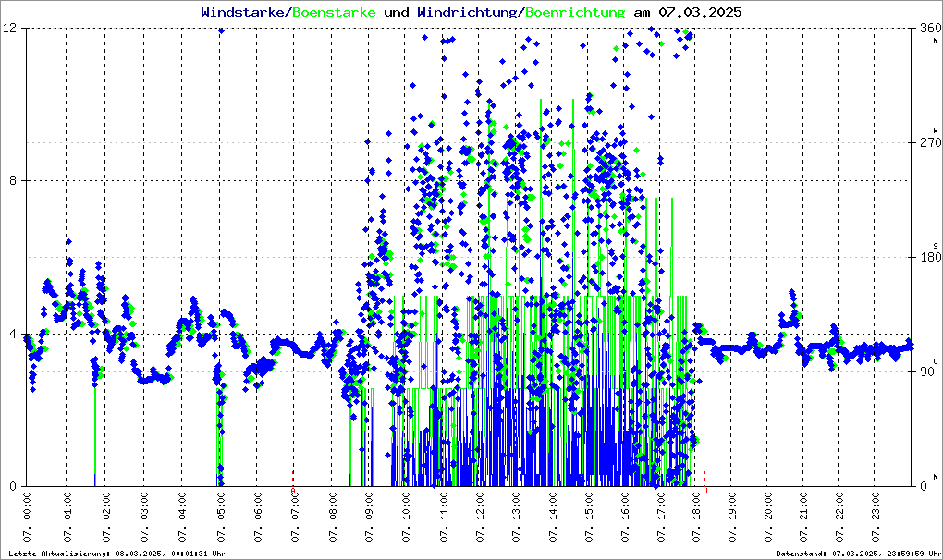Image resolution: width=943 pixels, height=560 pixels.
Task: Click the right axis label '180'
Action: [x=930, y=257]
